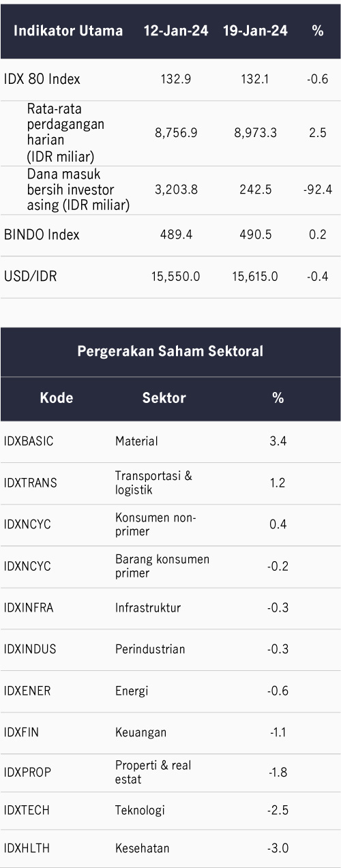The width and height of the screenshot is (341, 868).
Task: Select the IDXENER code cell
Action: tap(27, 691)
